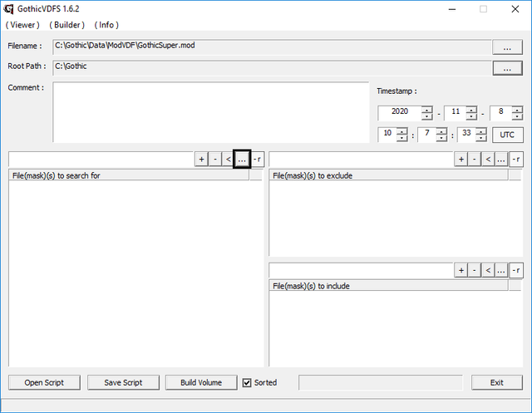The image size is (532, 413).
Task: Uncheck the Sorted checkbox
Action: pos(247,383)
